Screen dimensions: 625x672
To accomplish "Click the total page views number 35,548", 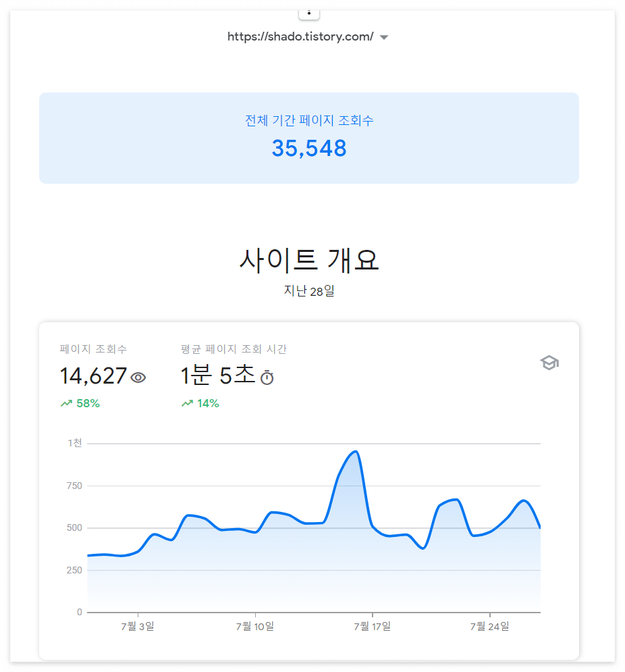I will [x=309, y=149].
